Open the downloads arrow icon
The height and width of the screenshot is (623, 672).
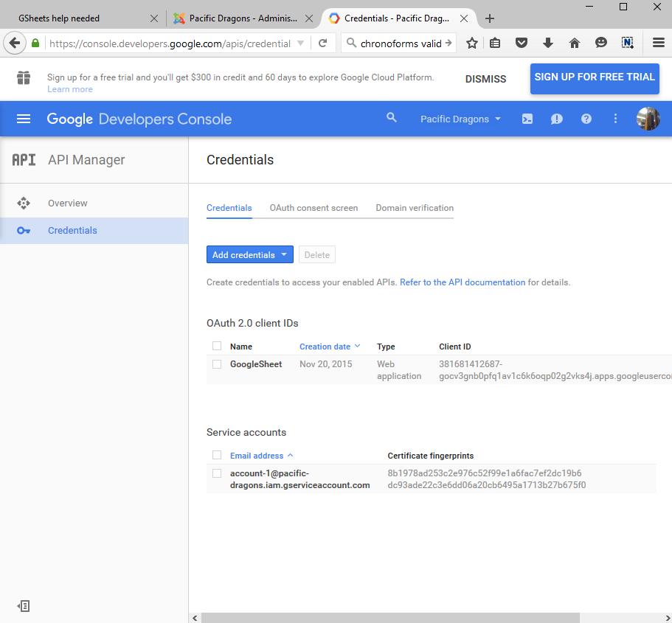(x=548, y=43)
